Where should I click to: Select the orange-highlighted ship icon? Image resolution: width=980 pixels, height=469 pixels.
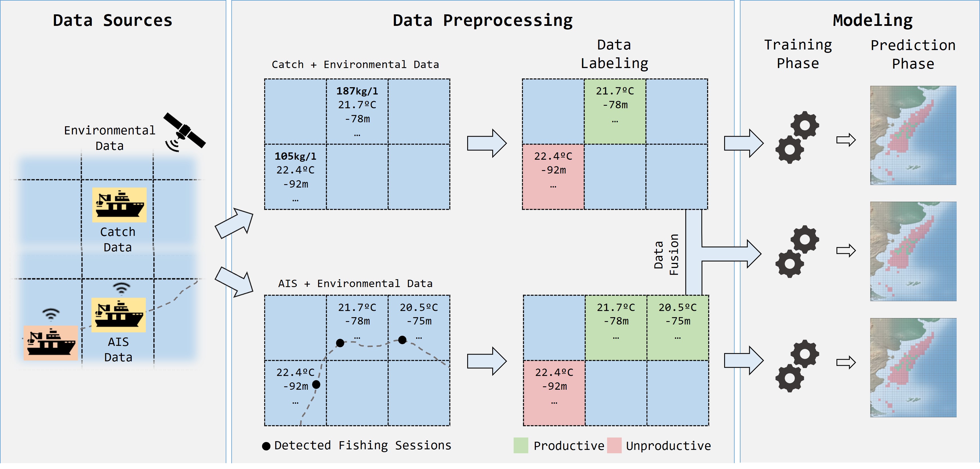[51, 343]
